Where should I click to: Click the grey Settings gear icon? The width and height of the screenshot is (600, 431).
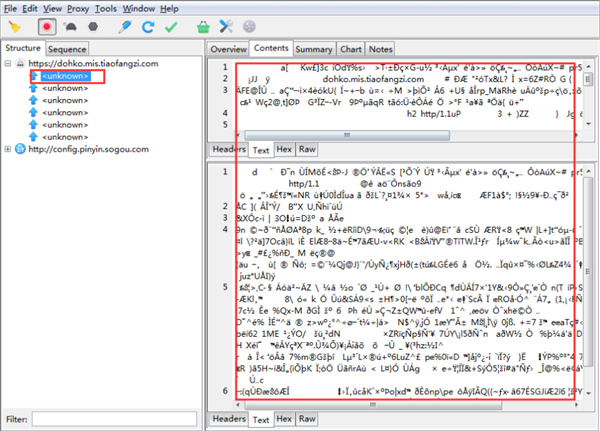click(248, 25)
